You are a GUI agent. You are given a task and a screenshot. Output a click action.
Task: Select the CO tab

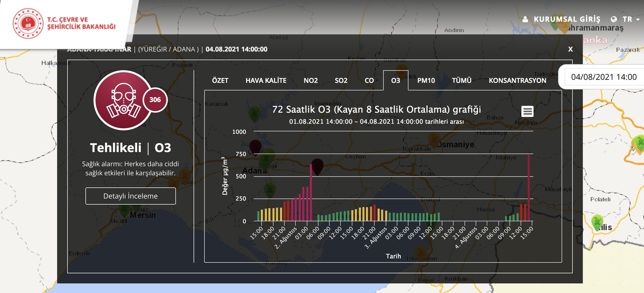tap(369, 81)
